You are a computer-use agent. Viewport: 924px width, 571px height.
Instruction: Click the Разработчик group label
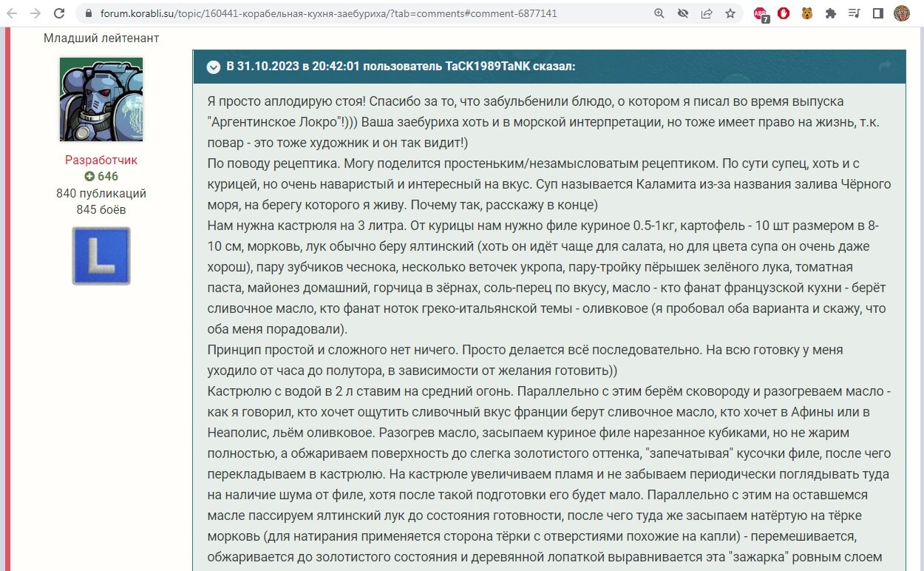[x=101, y=160]
